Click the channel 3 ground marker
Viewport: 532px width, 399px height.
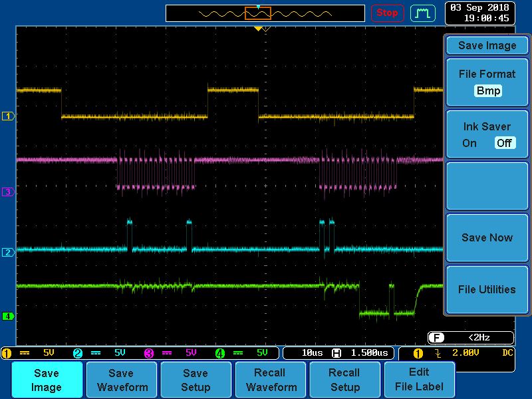click(8, 192)
